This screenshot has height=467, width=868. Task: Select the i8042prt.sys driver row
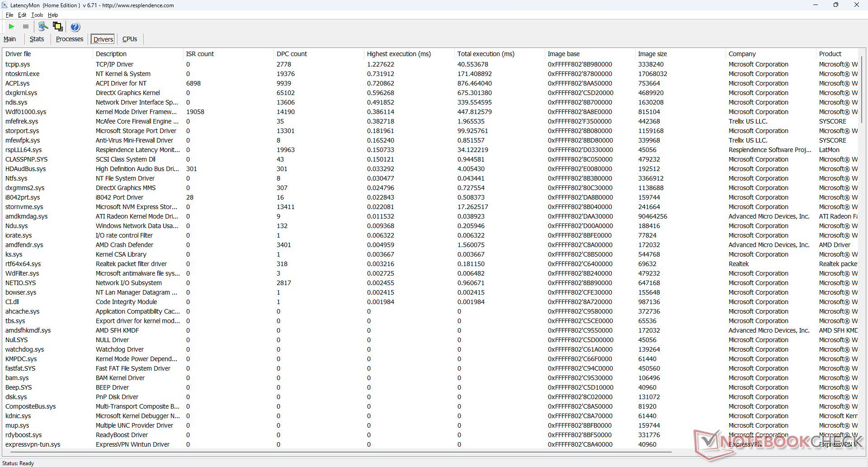pos(430,197)
